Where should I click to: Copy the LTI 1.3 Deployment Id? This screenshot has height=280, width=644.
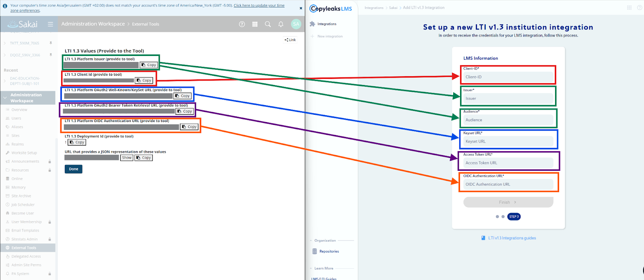[77, 142]
